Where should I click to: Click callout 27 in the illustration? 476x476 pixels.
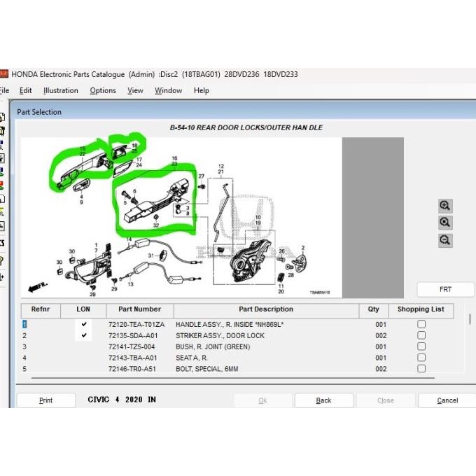[x=202, y=176]
